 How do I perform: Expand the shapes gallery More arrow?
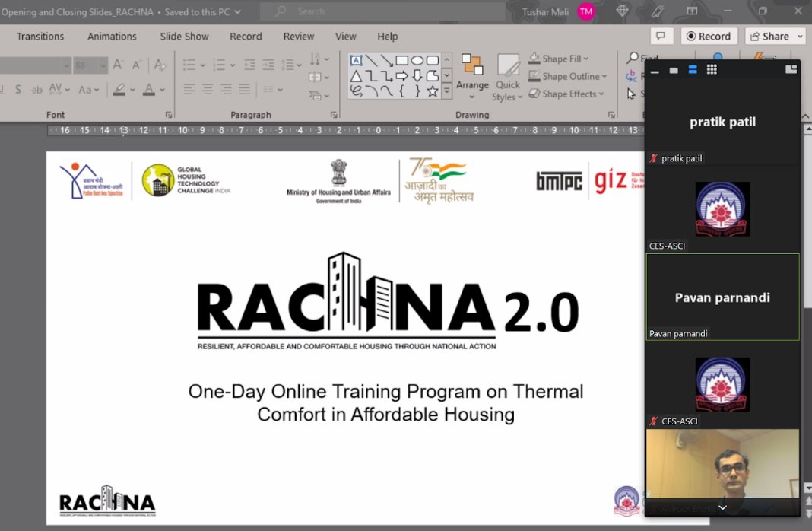point(446,92)
